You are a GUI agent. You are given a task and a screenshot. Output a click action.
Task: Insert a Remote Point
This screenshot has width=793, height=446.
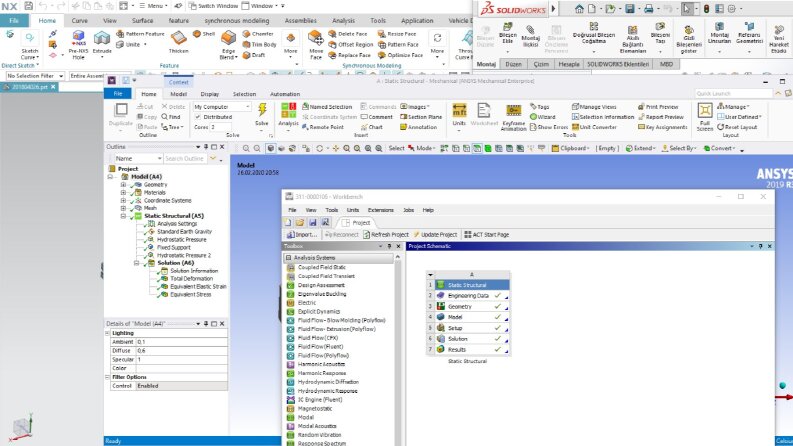[x=323, y=127]
